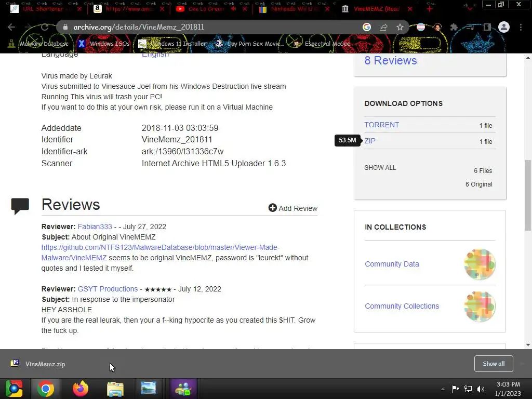Screen dimensions: 532x399
Task: Open the 8 Reviews link
Action: (391, 60)
